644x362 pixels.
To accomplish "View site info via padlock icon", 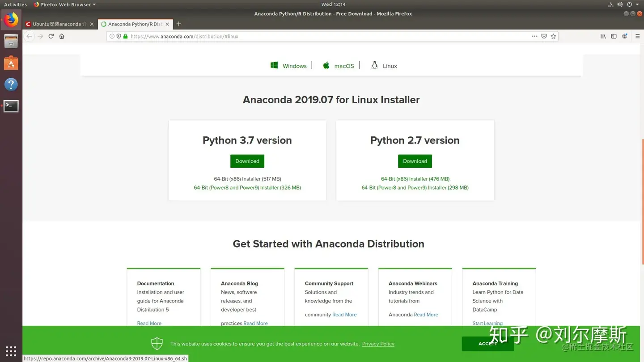I will point(125,36).
